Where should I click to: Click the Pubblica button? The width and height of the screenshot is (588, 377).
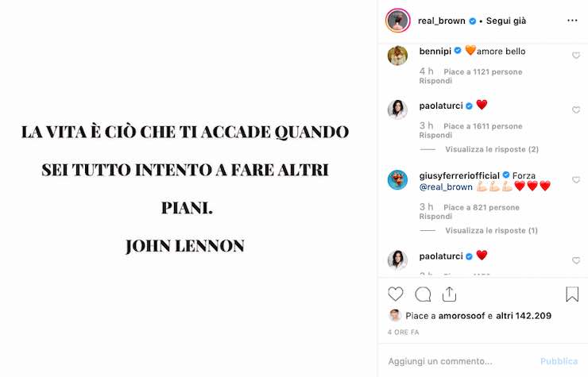click(x=559, y=361)
